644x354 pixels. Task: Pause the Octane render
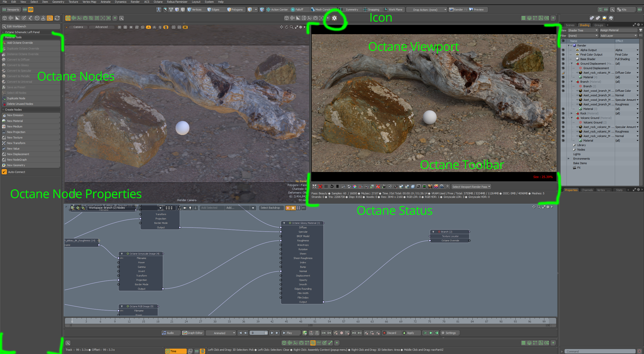click(x=326, y=186)
